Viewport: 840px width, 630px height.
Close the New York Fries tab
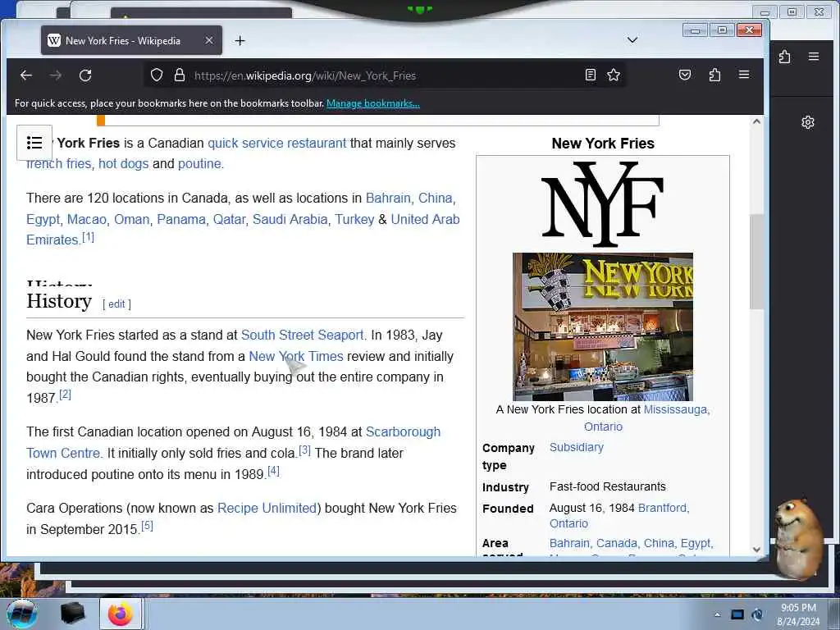[209, 41]
